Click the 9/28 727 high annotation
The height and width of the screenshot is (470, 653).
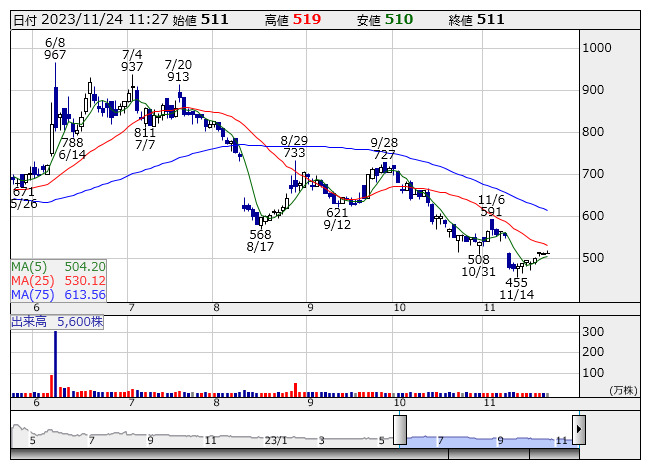pos(384,149)
